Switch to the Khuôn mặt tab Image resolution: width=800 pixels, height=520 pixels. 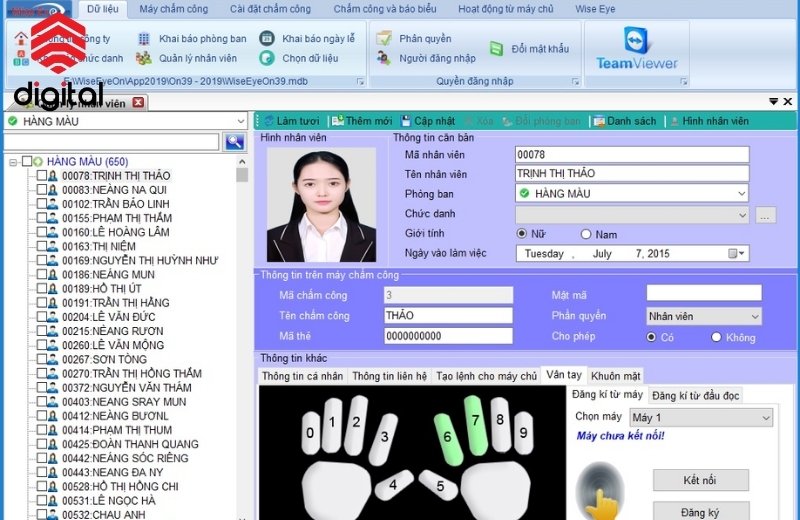point(615,376)
